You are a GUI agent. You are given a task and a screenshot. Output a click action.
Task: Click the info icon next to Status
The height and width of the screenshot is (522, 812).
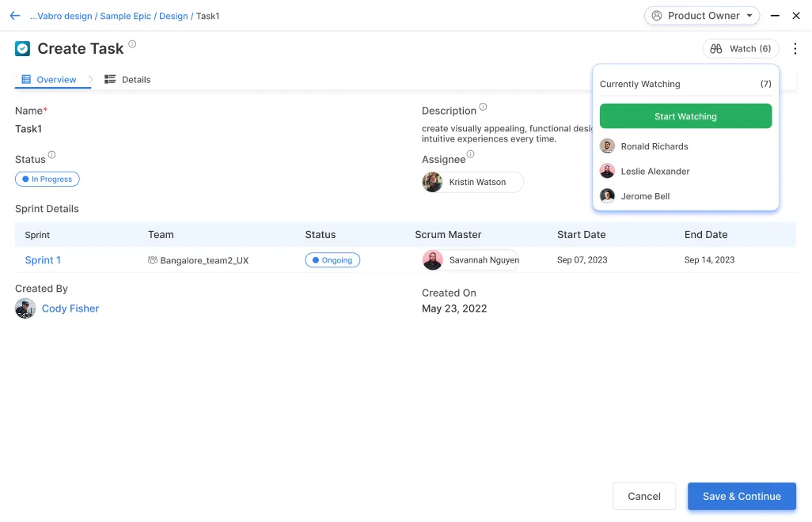tap(52, 155)
